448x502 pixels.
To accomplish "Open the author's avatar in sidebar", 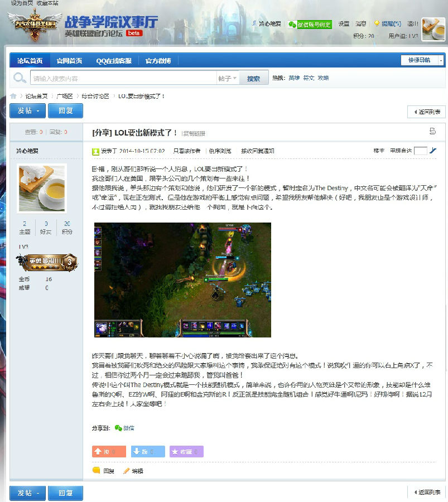I will pos(42,189).
